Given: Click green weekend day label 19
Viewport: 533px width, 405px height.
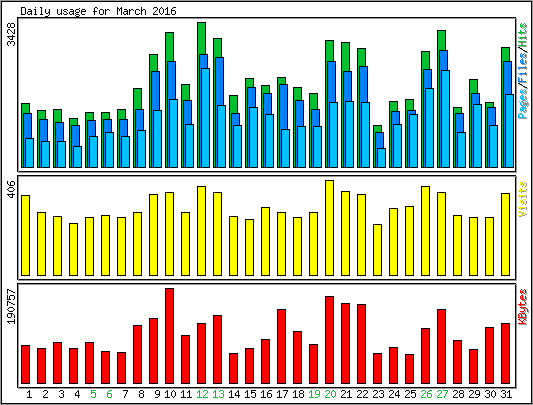Looking at the screenshot, I should (314, 394).
